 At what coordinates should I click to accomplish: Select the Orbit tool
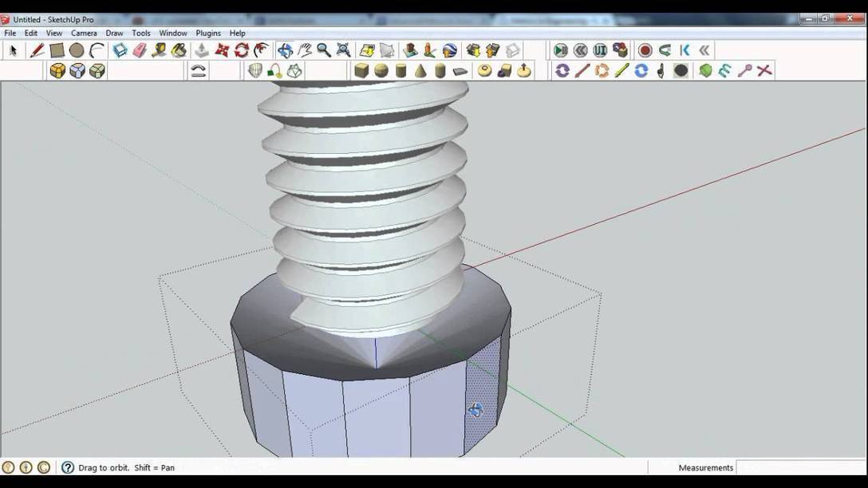coord(284,49)
